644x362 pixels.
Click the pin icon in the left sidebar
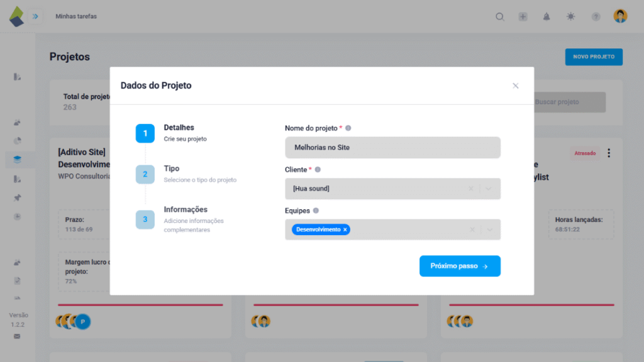[18, 197]
